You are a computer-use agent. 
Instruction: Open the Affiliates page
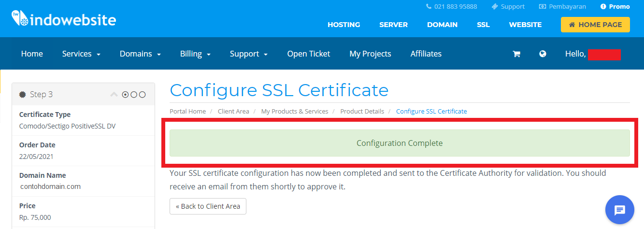tap(426, 54)
